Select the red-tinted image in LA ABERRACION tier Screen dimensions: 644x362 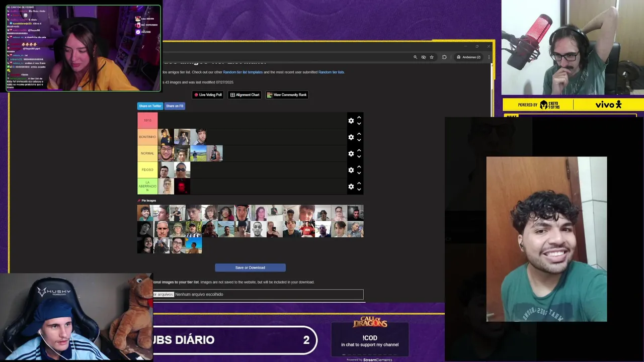pyautogui.click(x=182, y=187)
